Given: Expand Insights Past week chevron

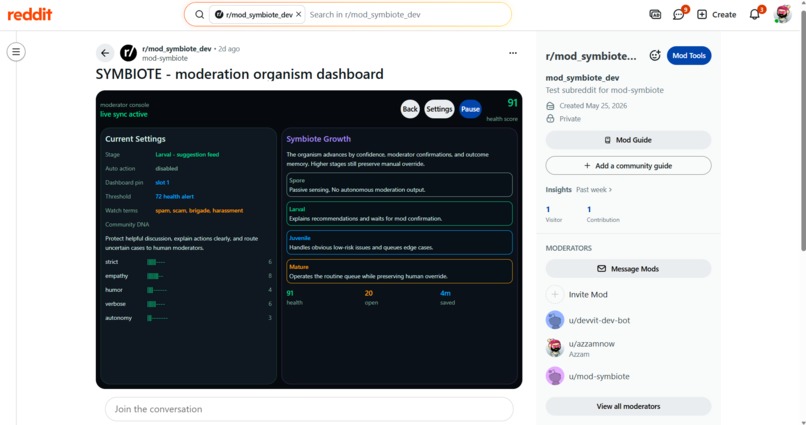Looking at the screenshot, I should click(610, 190).
